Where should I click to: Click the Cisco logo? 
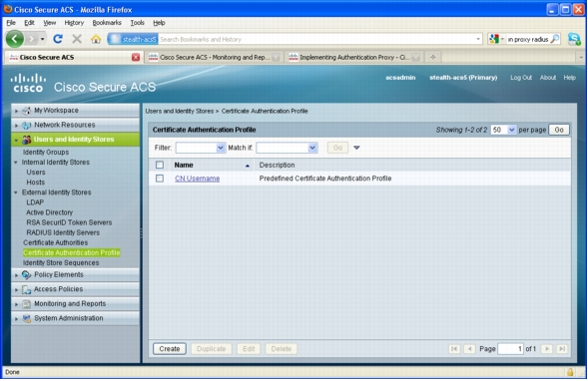[x=28, y=83]
